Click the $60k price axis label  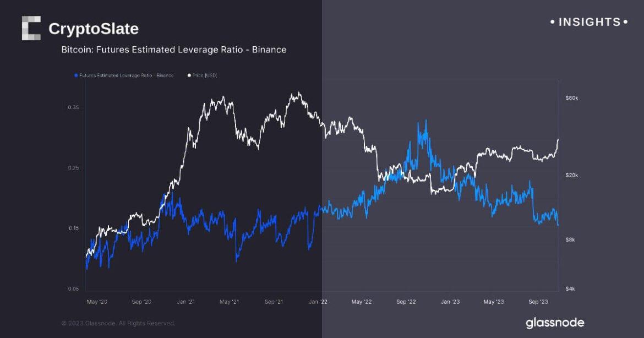(571, 98)
